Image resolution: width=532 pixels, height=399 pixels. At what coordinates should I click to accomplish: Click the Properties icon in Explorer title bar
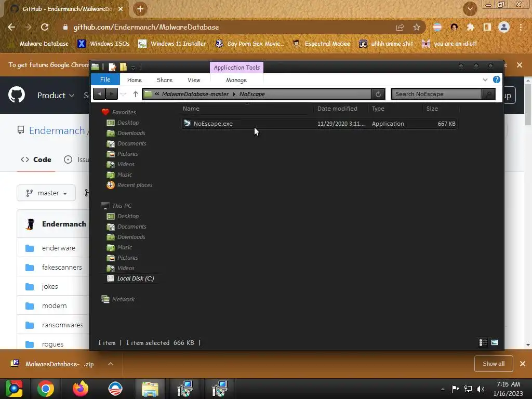point(112,67)
